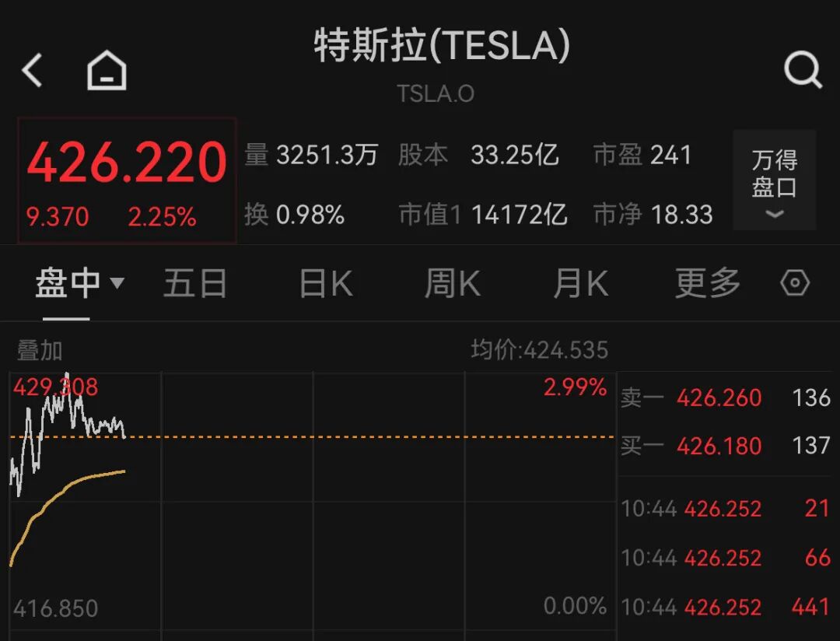Tap the search magnifier icon

pyautogui.click(x=803, y=71)
